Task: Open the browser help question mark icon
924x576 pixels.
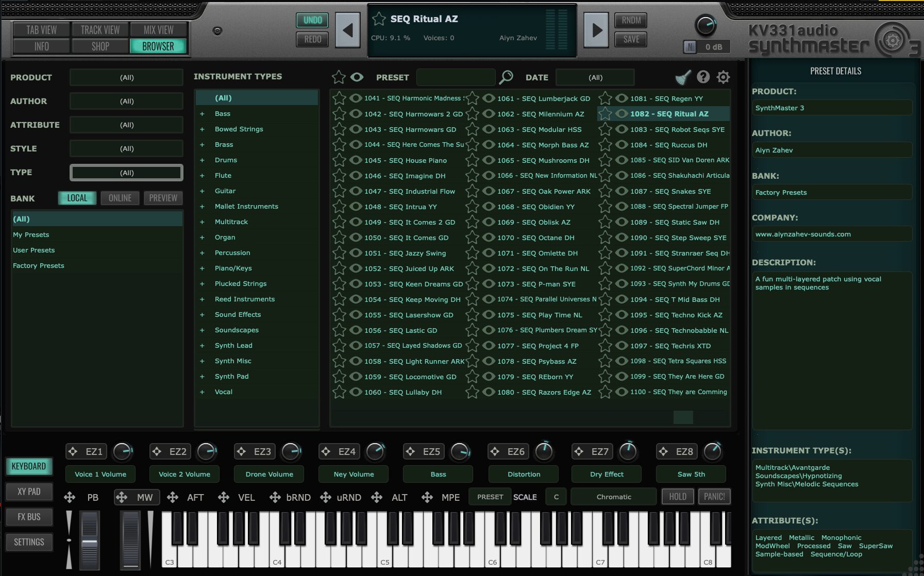Action: [x=703, y=77]
